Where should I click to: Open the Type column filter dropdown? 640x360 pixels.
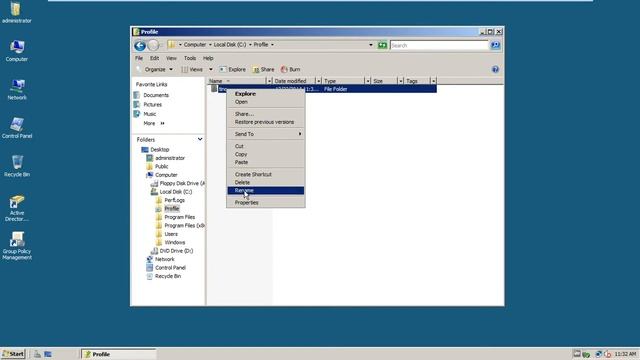point(368,81)
